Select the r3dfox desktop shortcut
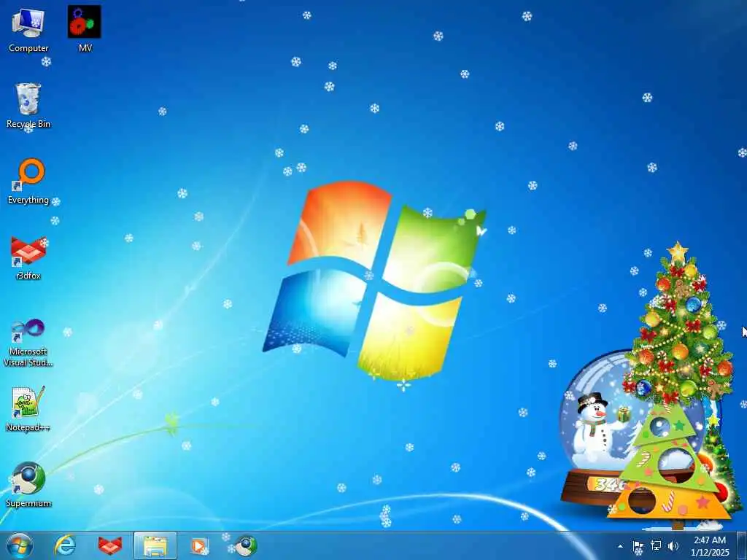Image resolution: width=747 pixels, height=560 pixels. click(28, 257)
